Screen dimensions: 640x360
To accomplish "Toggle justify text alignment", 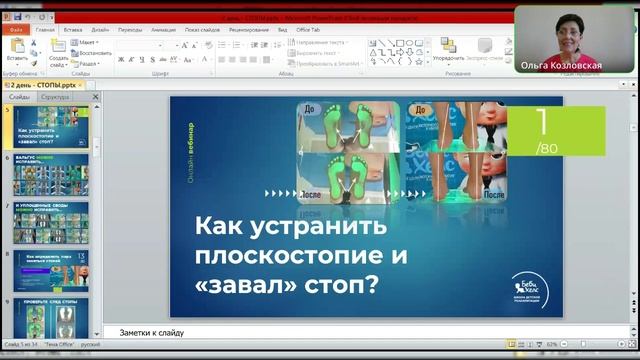I will (x=253, y=60).
